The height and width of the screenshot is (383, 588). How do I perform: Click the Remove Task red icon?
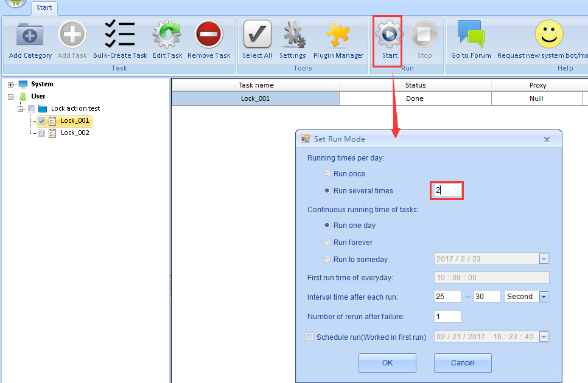209,35
